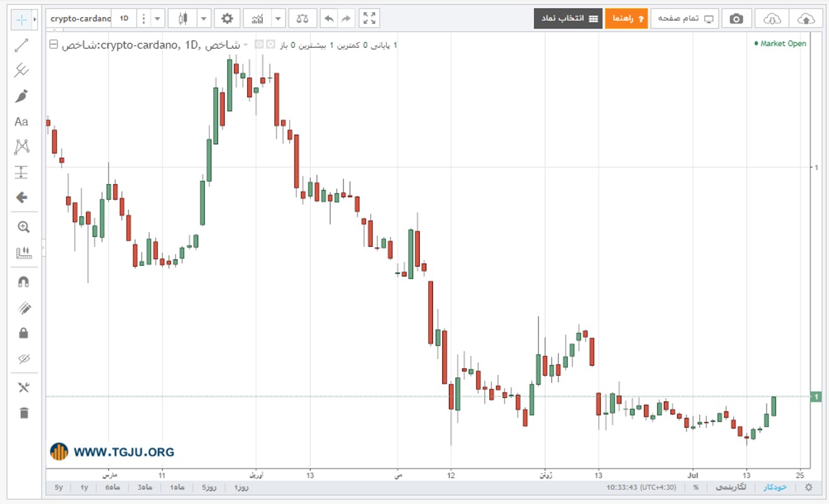Open the time interval dropdown arrow

157,18
